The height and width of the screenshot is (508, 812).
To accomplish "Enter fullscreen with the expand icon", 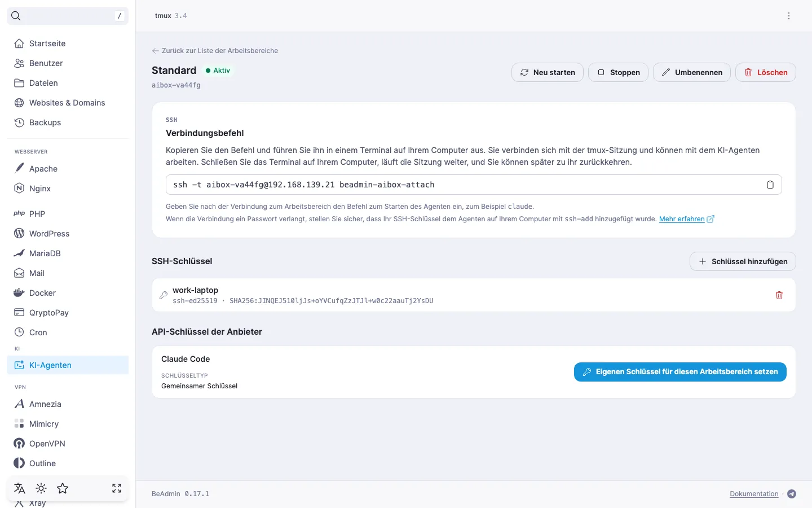I will (117, 488).
